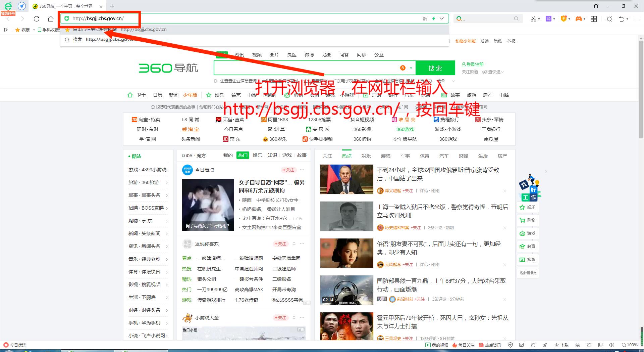The image size is (644, 352).
Task: Open the game controller extension
Action: tap(579, 19)
